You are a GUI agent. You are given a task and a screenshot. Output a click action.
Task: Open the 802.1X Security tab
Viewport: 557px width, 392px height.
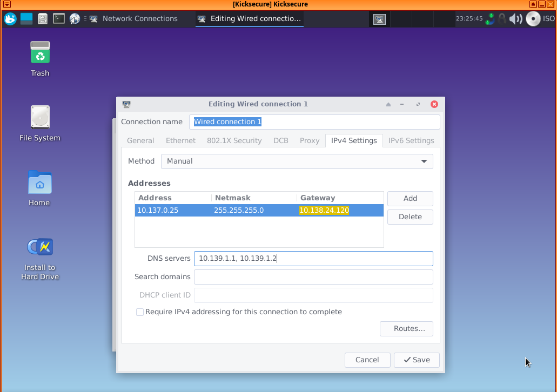coord(234,141)
